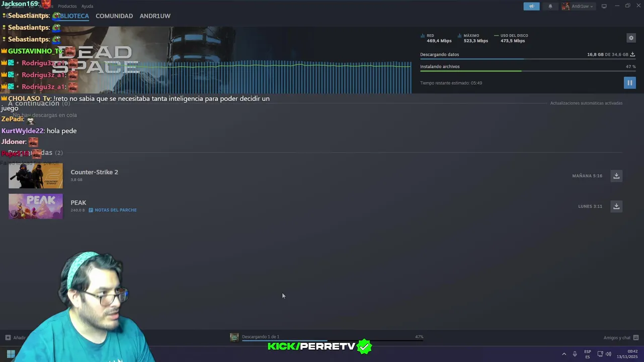Open PEAK game thumbnail
The image size is (644, 362).
(36, 206)
